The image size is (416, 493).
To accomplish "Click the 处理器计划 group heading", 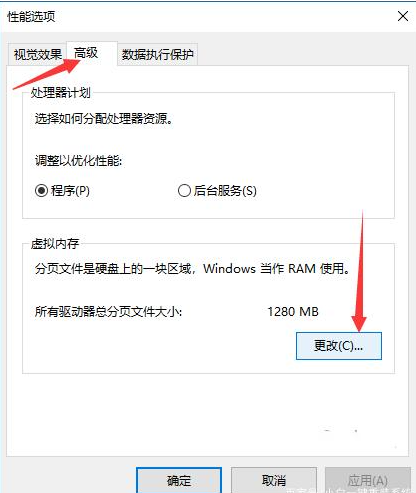I will [60, 92].
